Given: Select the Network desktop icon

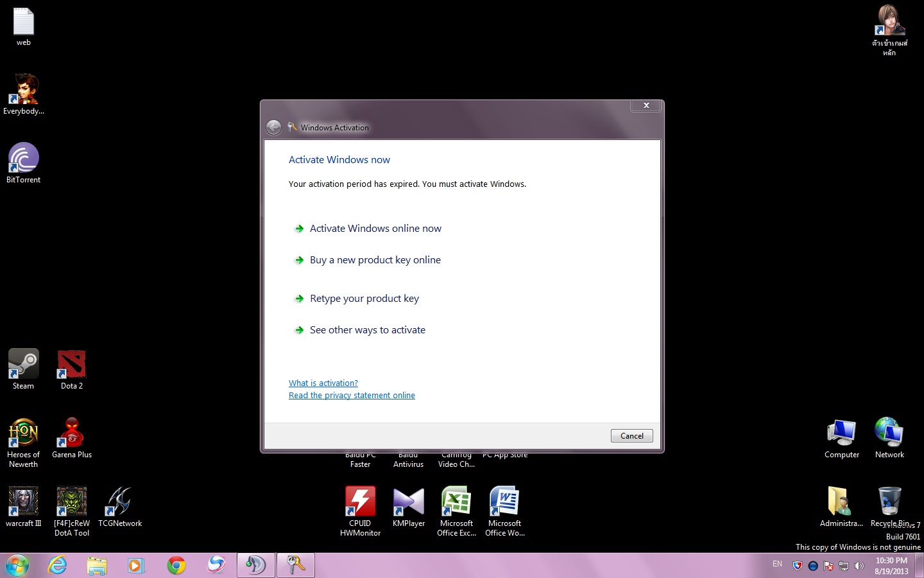Looking at the screenshot, I should point(889,438).
